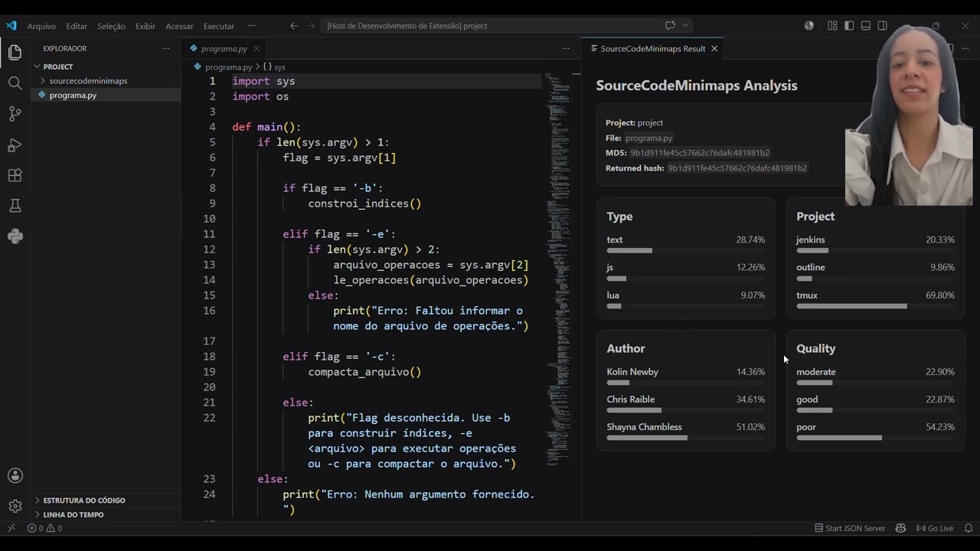Click Start JSON Server in status bar
980x551 pixels.
(851, 528)
